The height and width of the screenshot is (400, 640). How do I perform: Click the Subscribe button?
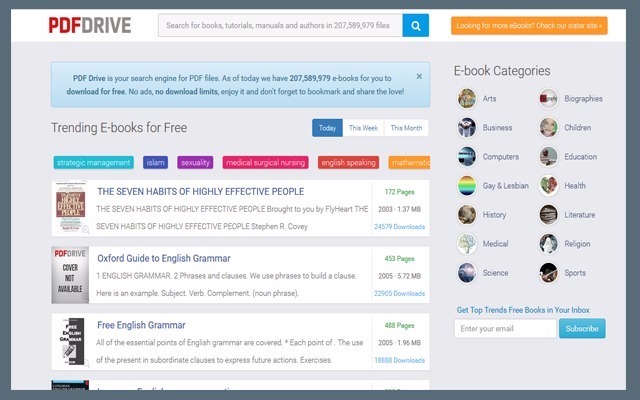[582, 328]
